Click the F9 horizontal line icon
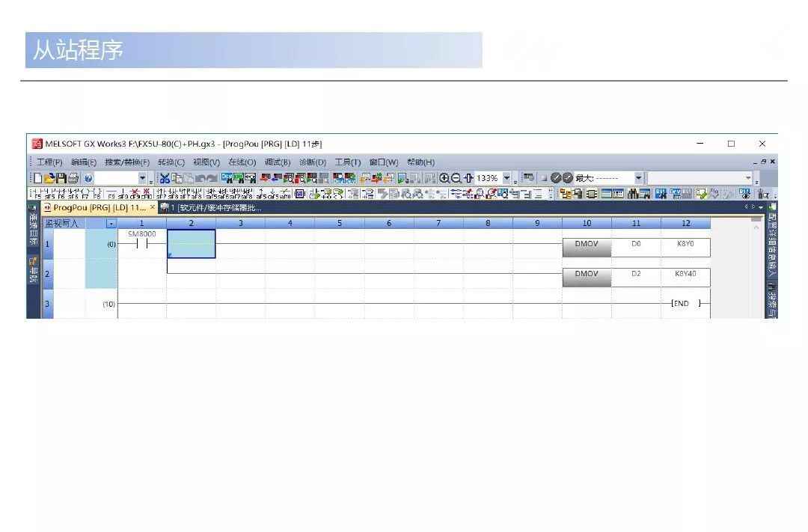Viewport: 808px width, 532px height. point(111,194)
